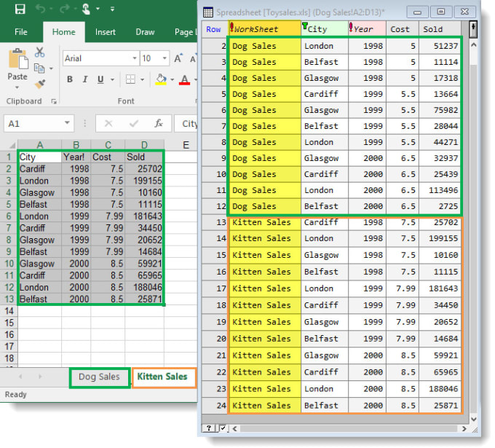Image resolution: width=495 pixels, height=448 pixels.
Task: Click the Enter checkmark in the formula bar
Action: pyautogui.click(x=134, y=124)
